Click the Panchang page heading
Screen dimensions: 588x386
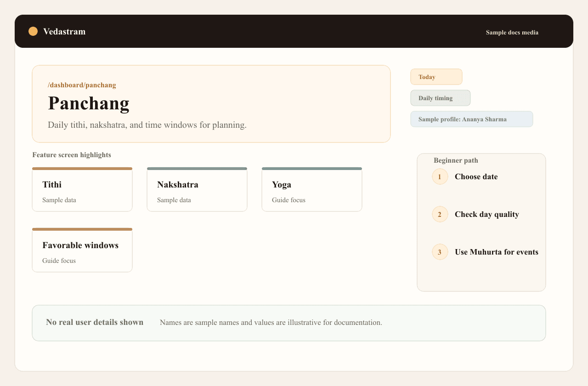click(89, 103)
